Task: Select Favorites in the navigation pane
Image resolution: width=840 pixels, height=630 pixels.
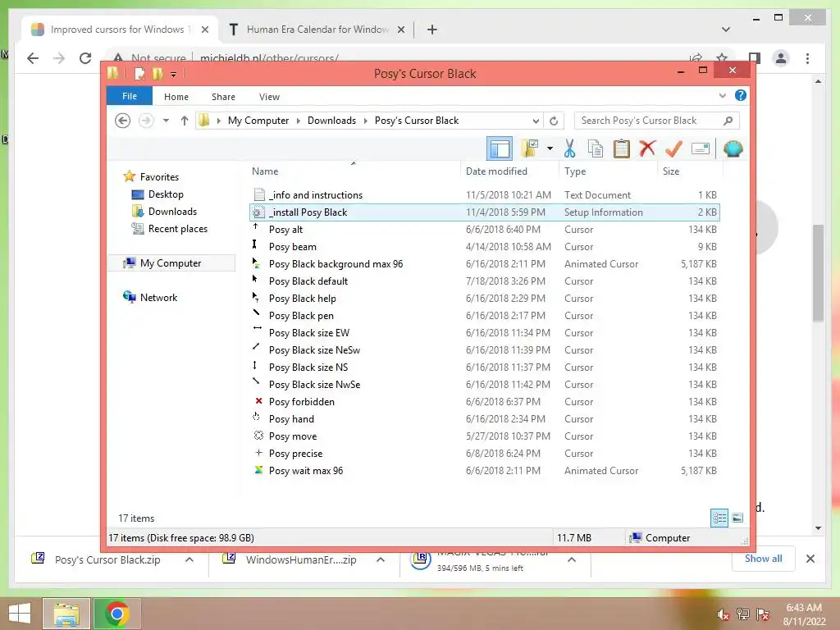Action: point(159,177)
